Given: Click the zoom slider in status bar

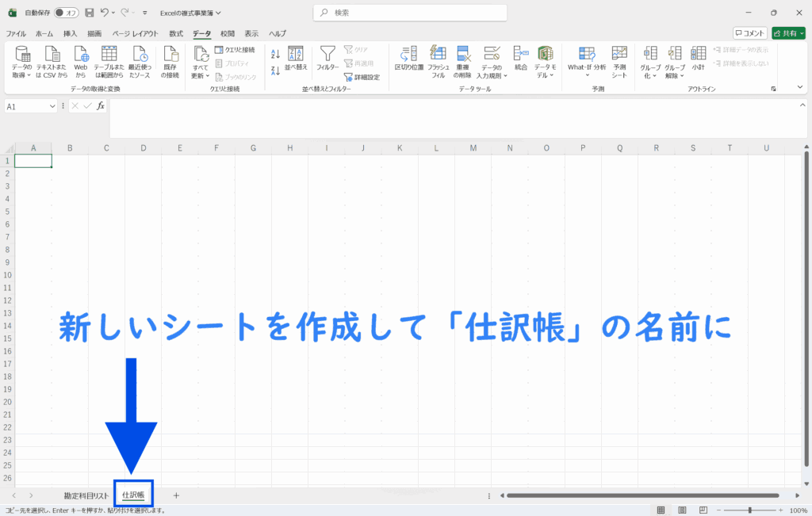Looking at the screenshot, I should pyautogui.click(x=750, y=510).
